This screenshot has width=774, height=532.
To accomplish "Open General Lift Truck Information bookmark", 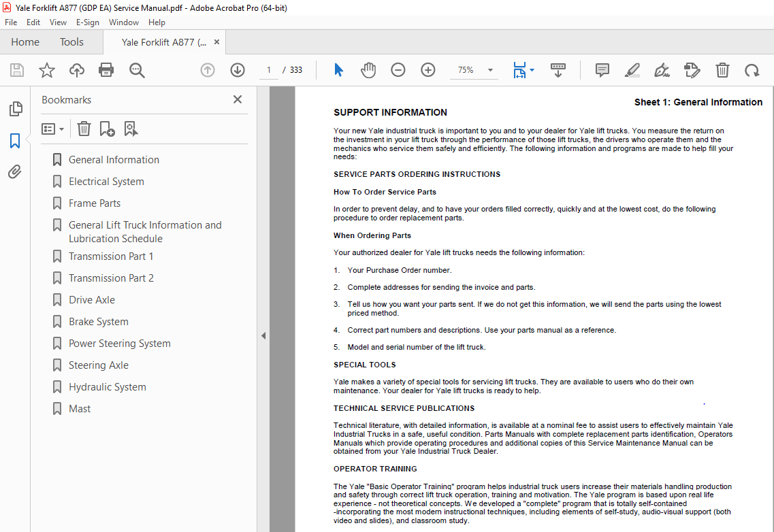I will (x=145, y=231).
